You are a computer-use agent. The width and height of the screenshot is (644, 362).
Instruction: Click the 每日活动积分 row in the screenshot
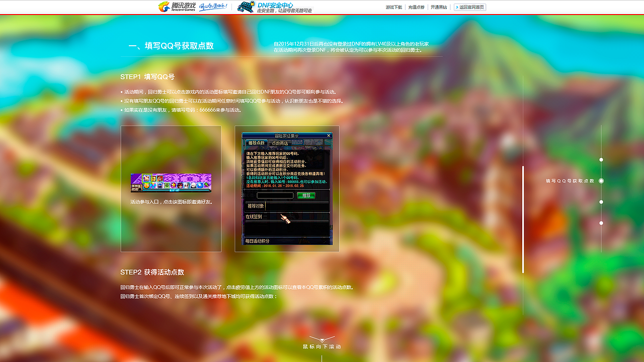pos(287,241)
